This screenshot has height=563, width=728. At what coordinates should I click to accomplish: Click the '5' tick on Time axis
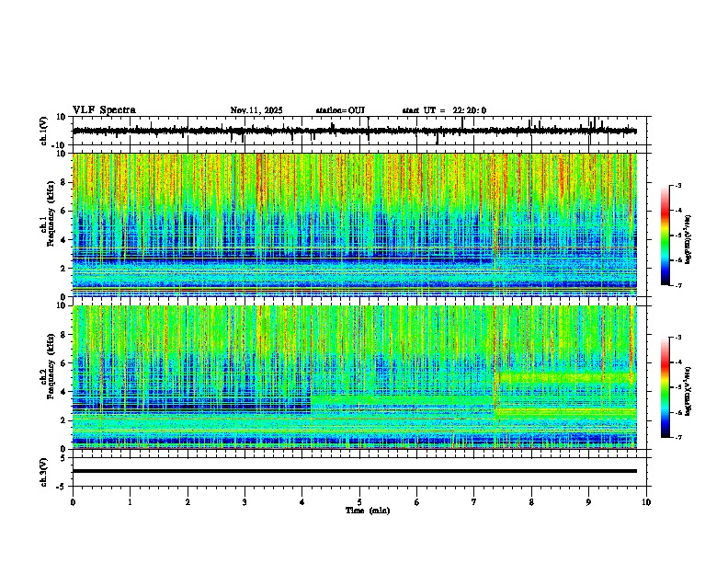(359, 502)
